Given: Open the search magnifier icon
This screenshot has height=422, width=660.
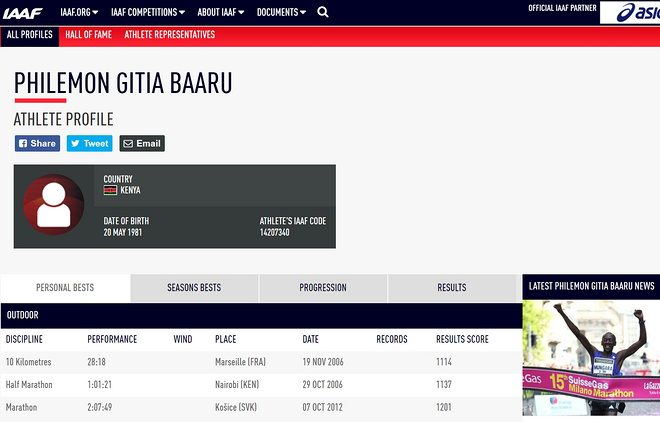Looking at the screenshot, I should tap(323, 12).
